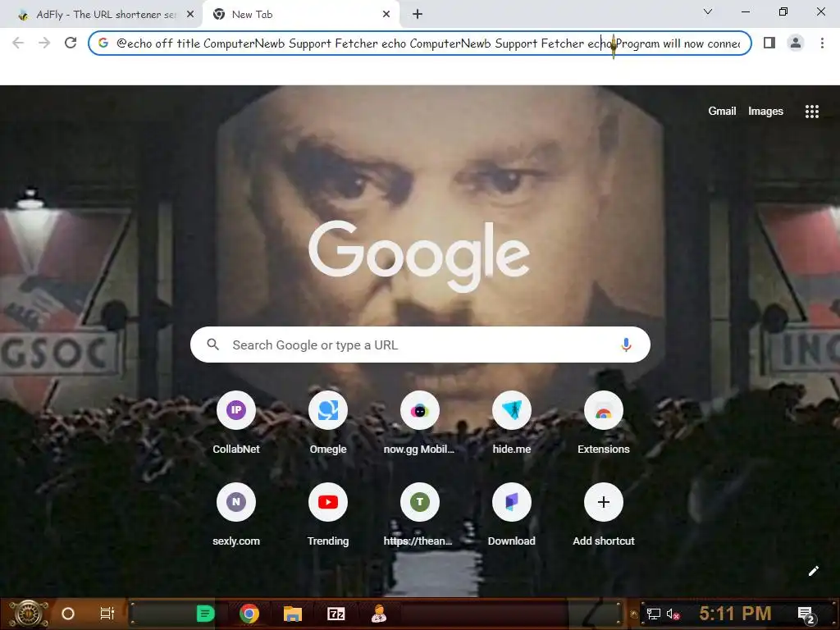Viewport: 840px width, 630px height.
Task: Click the Chrome taskbar icon
Action: tap(249, 614)
